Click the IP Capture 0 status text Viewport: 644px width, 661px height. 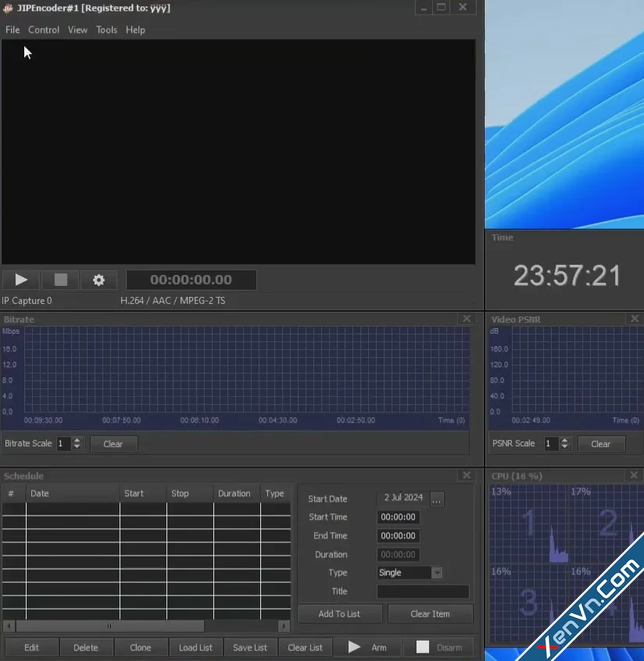point(27,301)
